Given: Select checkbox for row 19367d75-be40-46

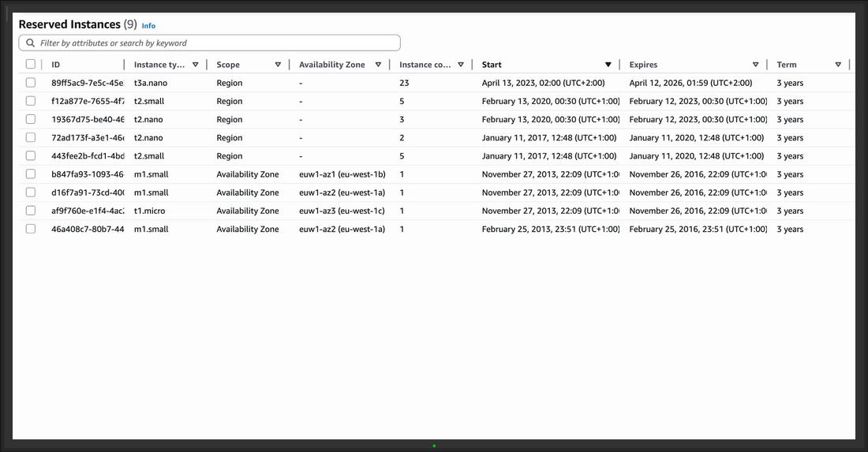Looking at the screenshot, I should 31,119.
